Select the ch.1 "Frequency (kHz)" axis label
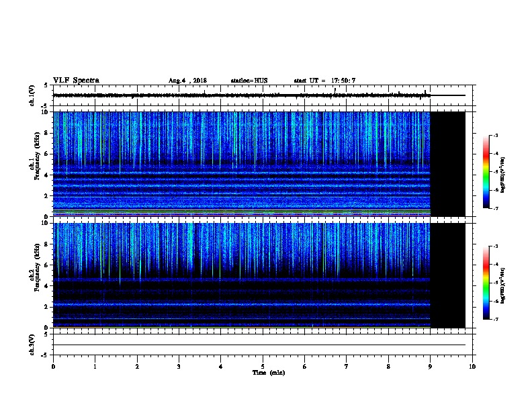Image resolution: width=532 pixels, height=411 pixels. [37, 156]
